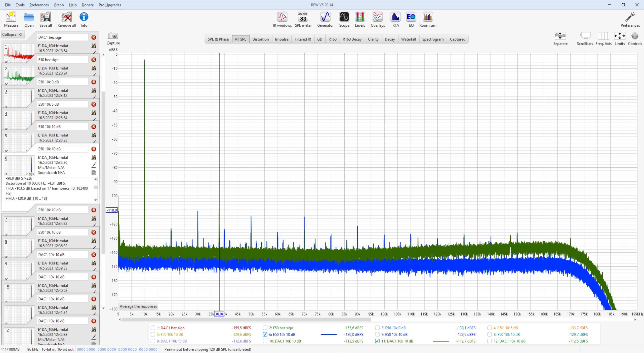Collapse the measurements panel
This screenshot has width=644, height=353.
click(13, 34)
